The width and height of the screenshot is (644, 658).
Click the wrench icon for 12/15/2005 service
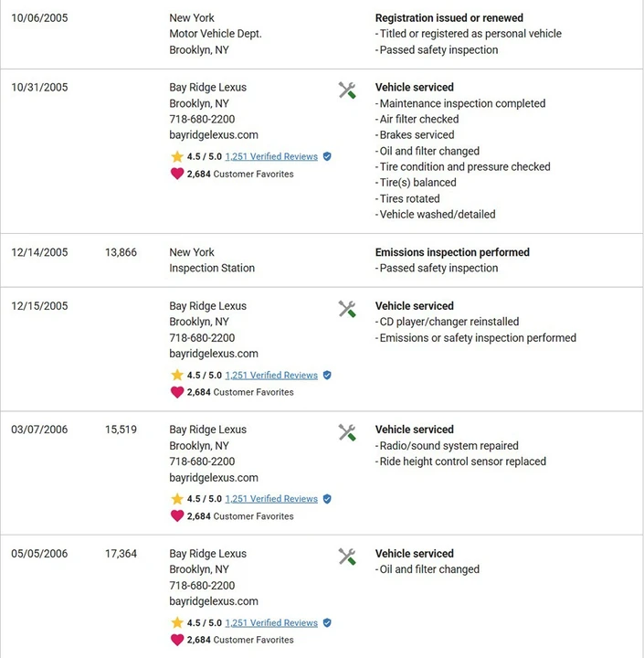click(347, 309)
